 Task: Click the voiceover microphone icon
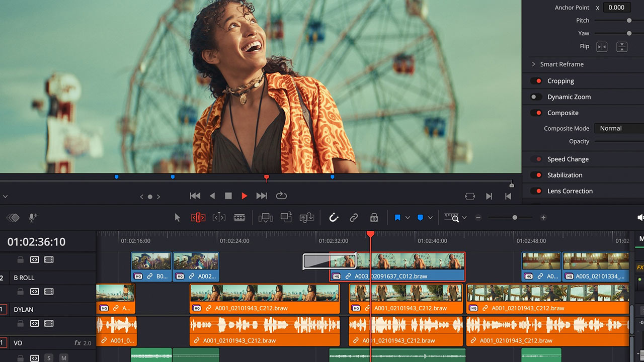coord(33,218)
